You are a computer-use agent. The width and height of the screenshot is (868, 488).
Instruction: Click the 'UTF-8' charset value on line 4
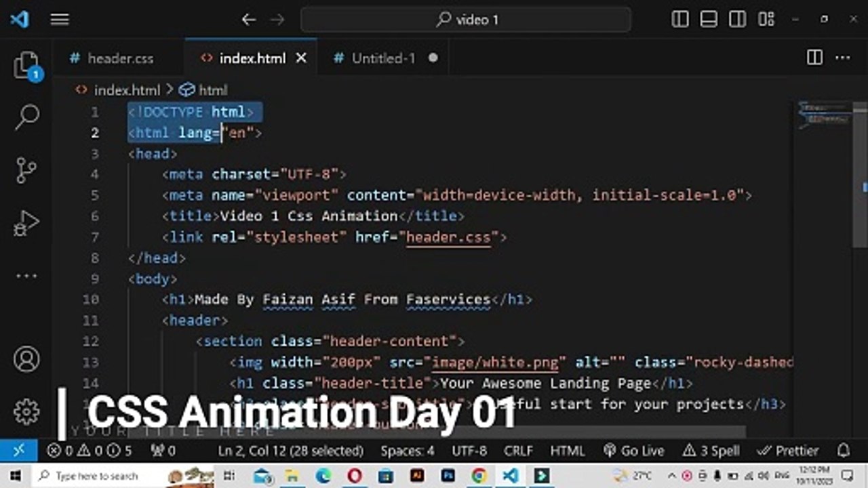coord(309,175)
